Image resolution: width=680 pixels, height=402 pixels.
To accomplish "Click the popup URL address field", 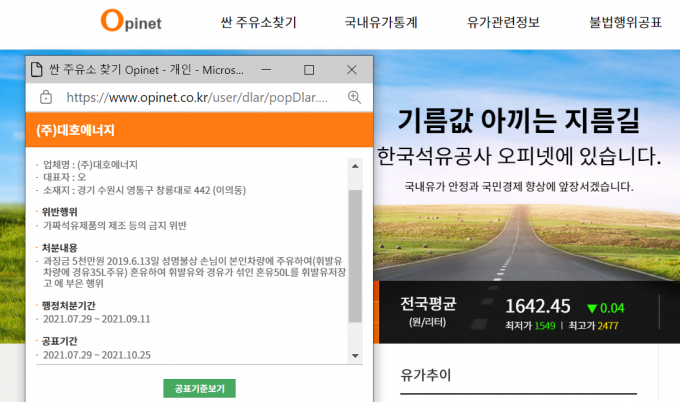I will point(197,98).
